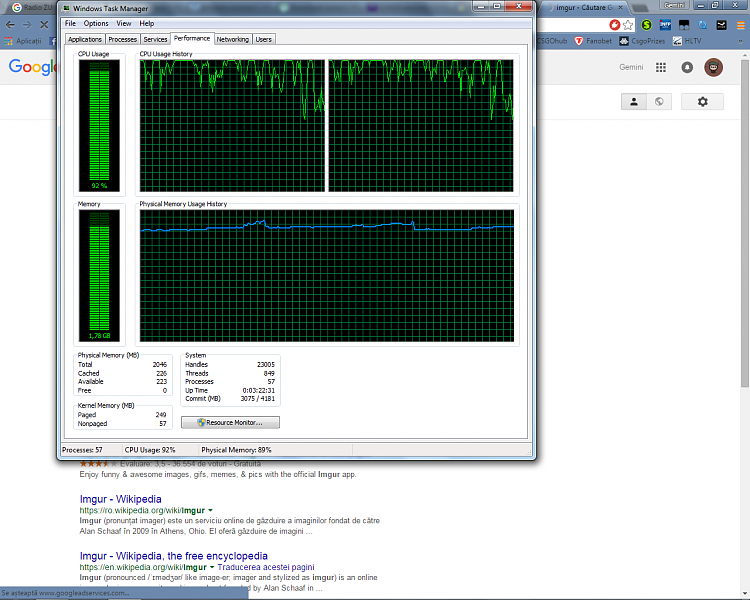Click the Handles value 23005
The image size is (750, 600).
point(265,365)
